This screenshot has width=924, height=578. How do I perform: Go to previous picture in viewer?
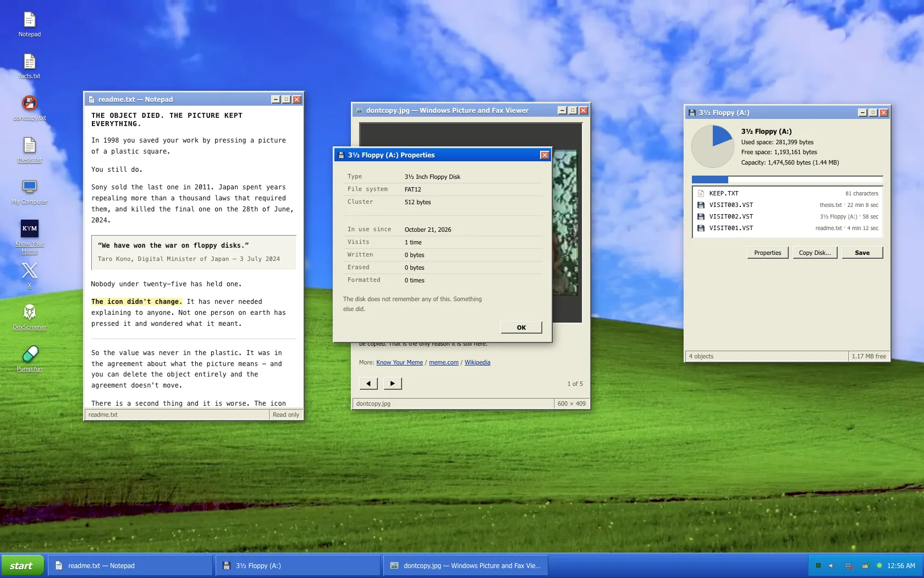tap(369, 384)
